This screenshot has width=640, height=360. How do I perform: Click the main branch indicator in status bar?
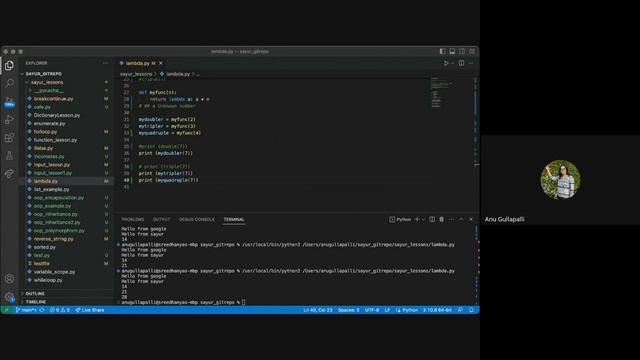(x=26, y=310)
